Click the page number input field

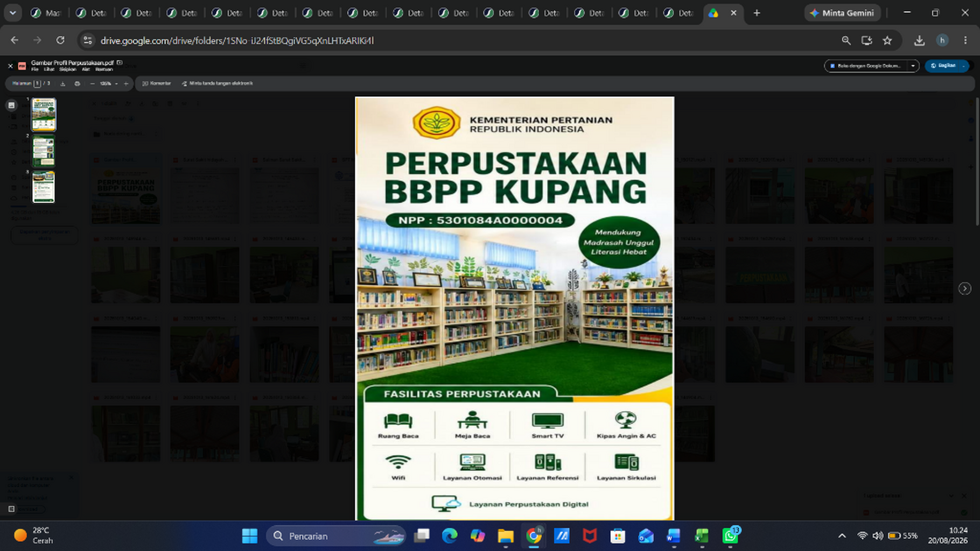click(37, 83)
